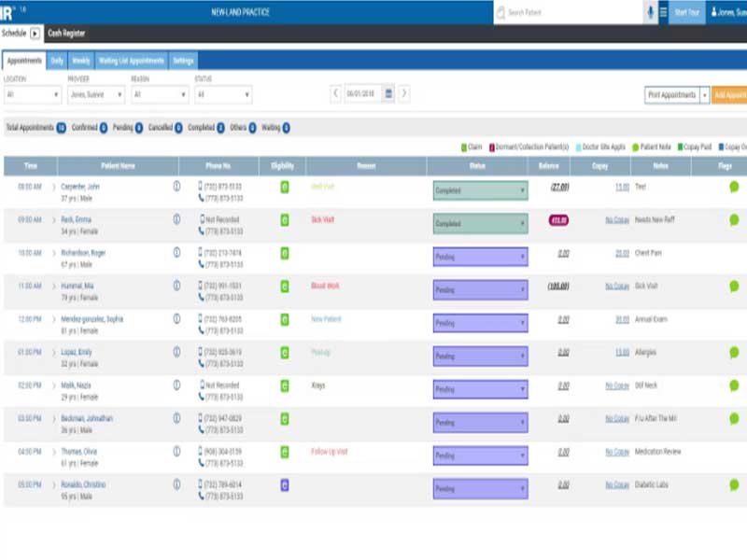Click the Schedule play arrow icon

(x=36, y=32)
